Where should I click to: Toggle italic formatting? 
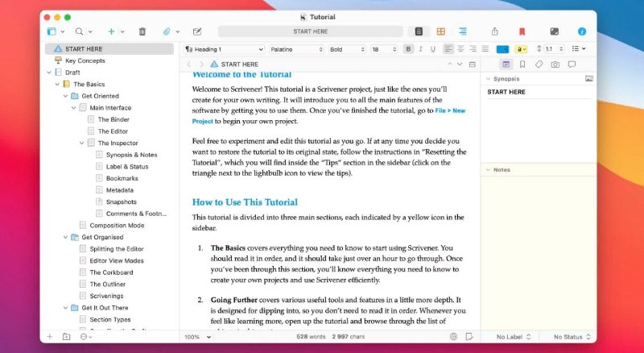[x=420, y=49]
